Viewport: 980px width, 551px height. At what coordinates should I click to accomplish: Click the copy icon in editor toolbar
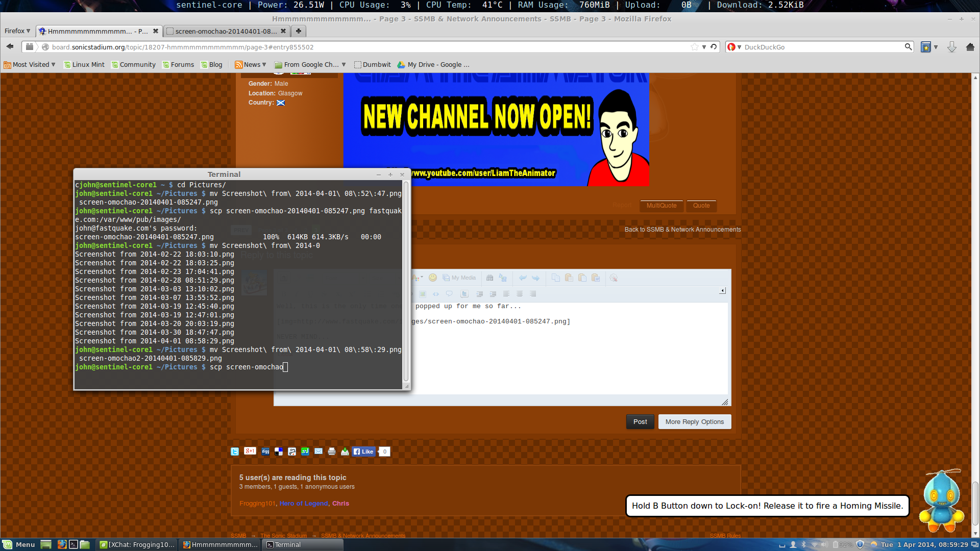tap(556, 278)
